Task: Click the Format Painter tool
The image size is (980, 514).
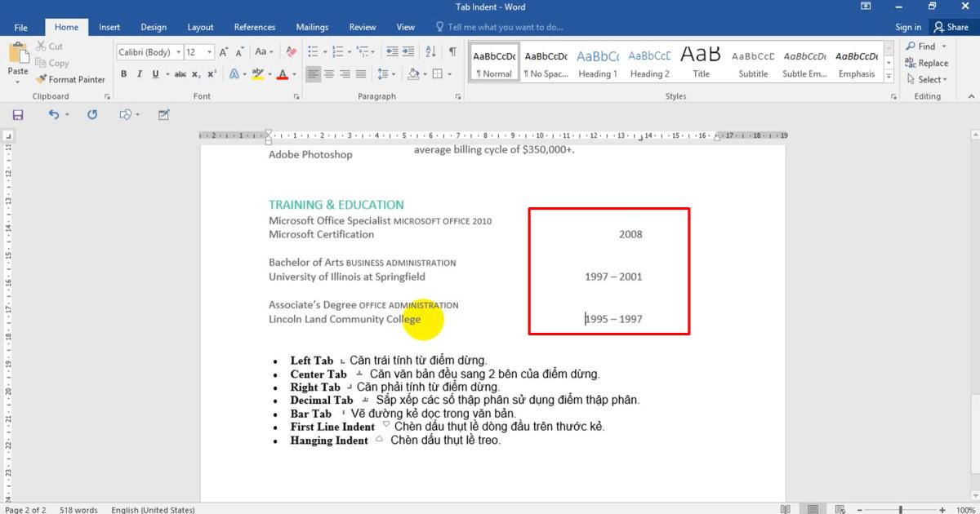Action: 70,80
